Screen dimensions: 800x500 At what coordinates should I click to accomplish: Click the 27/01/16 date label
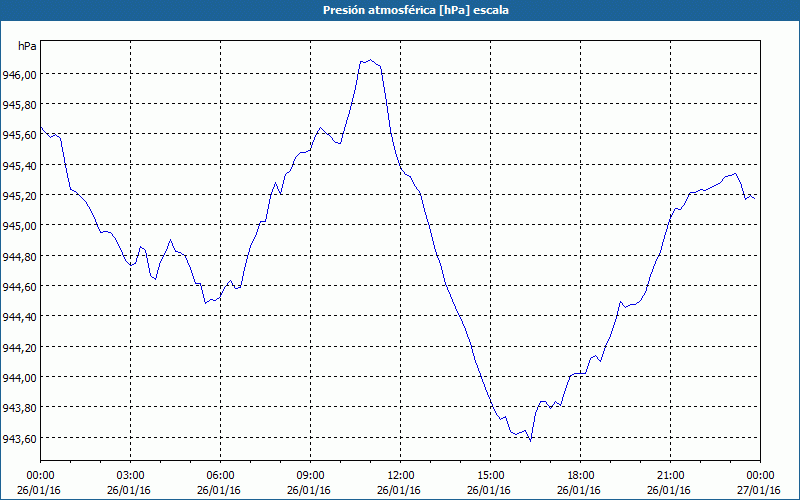pyautogui.click(x=759, y=490)
